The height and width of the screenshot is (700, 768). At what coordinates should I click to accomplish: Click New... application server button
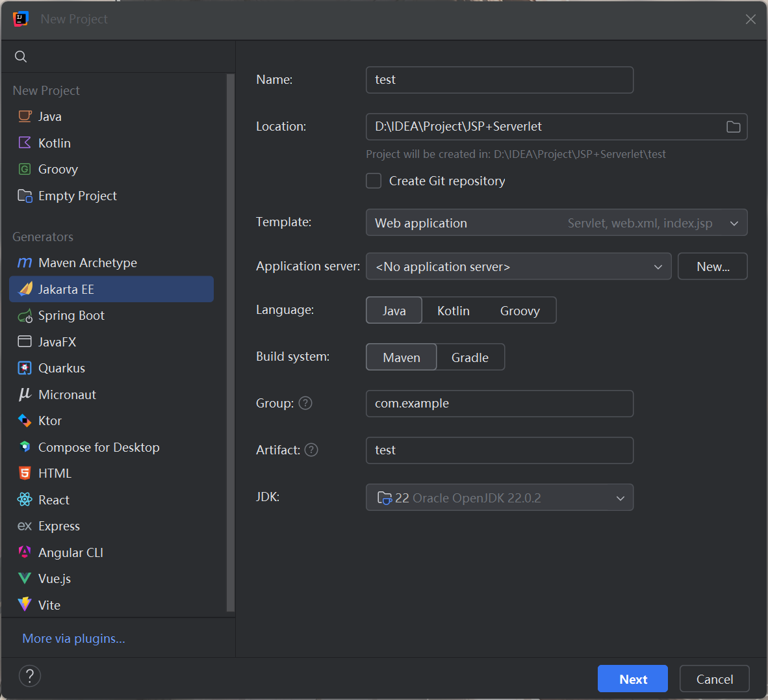[713, 266]
